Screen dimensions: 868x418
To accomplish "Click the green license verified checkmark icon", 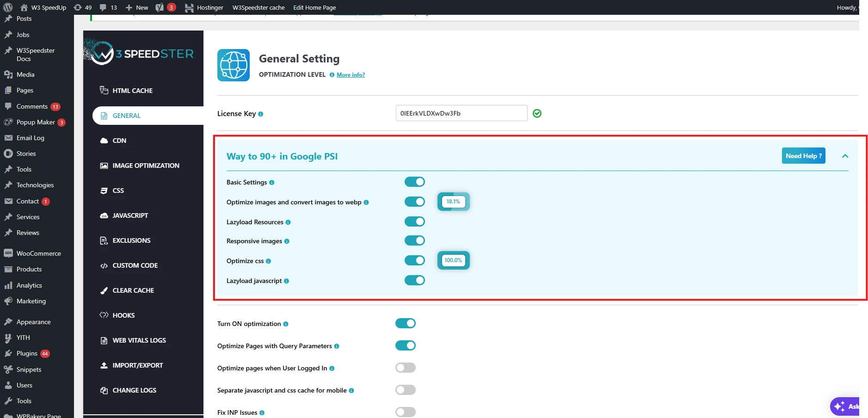I will point(537,113).
